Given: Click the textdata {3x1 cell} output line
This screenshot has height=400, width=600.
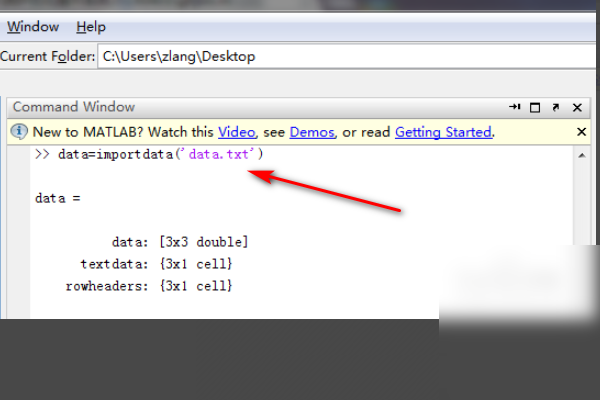Looking at the screenshot, I should click(156, 264).
